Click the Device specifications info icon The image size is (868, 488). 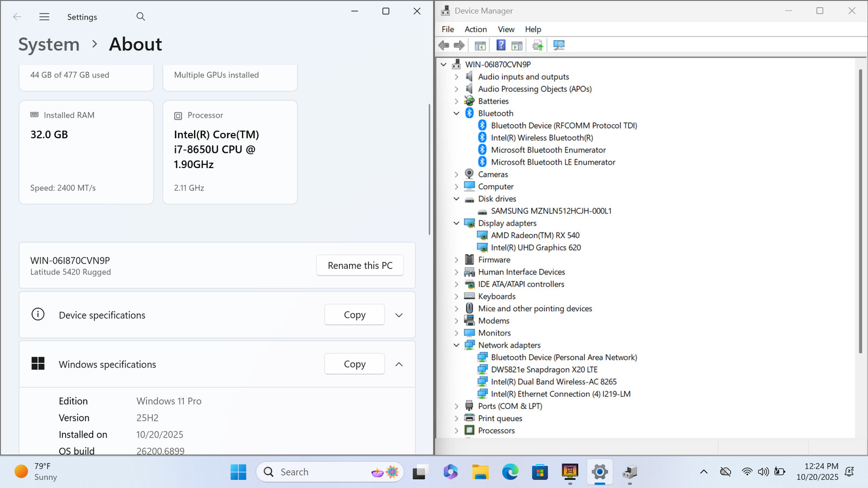pyautogui.click(x=38, y=314)
